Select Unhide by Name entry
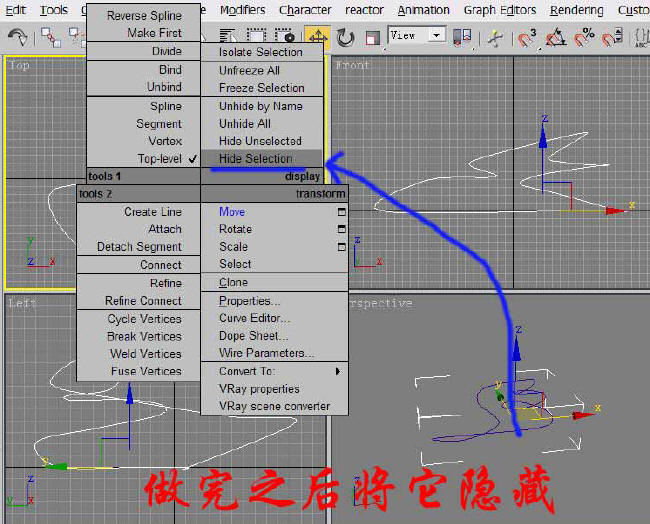650x524 pixels. 262,107
